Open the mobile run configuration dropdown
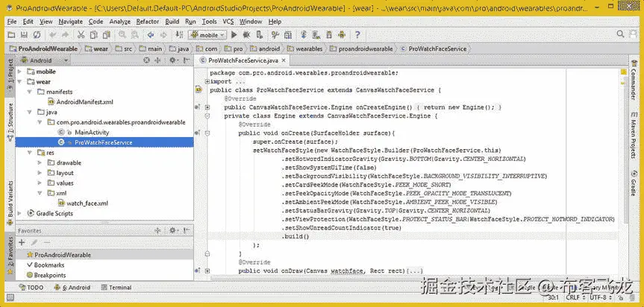644x307 pixels. click(x=207, y=35)
